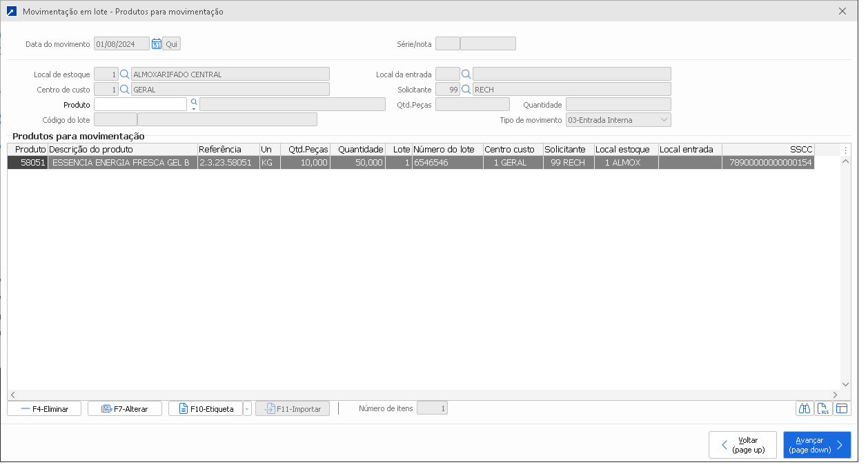Click Série/nota first field

[448, 44]
